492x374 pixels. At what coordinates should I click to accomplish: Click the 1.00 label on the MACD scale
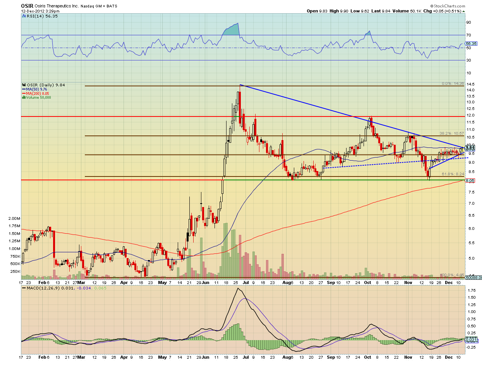pos(471,312)
